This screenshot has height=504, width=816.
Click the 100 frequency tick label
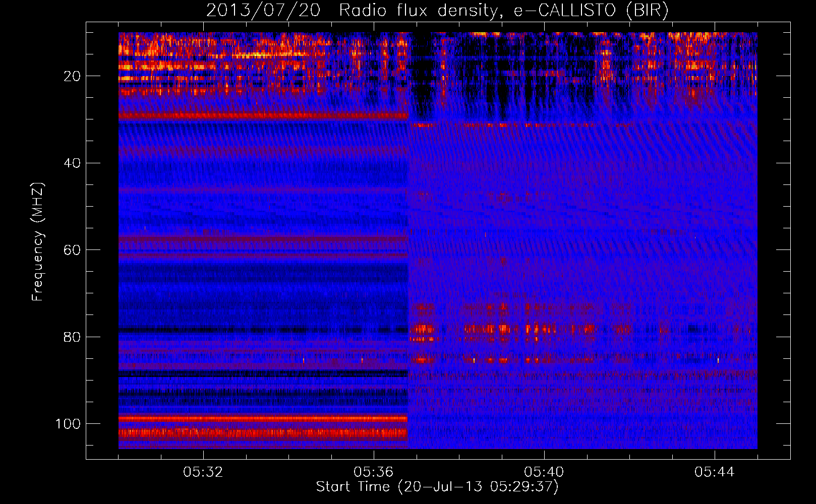tap(68, 424)
